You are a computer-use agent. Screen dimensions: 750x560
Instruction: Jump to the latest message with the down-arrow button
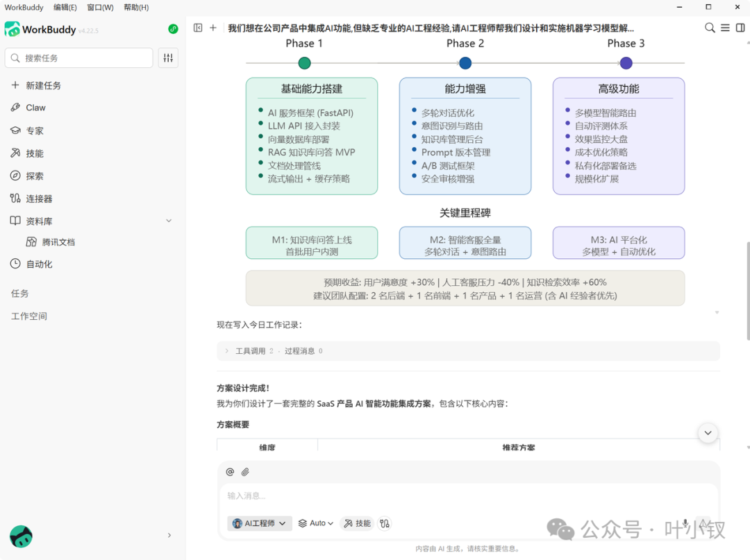pyautogui.click(x=708, y=433)
